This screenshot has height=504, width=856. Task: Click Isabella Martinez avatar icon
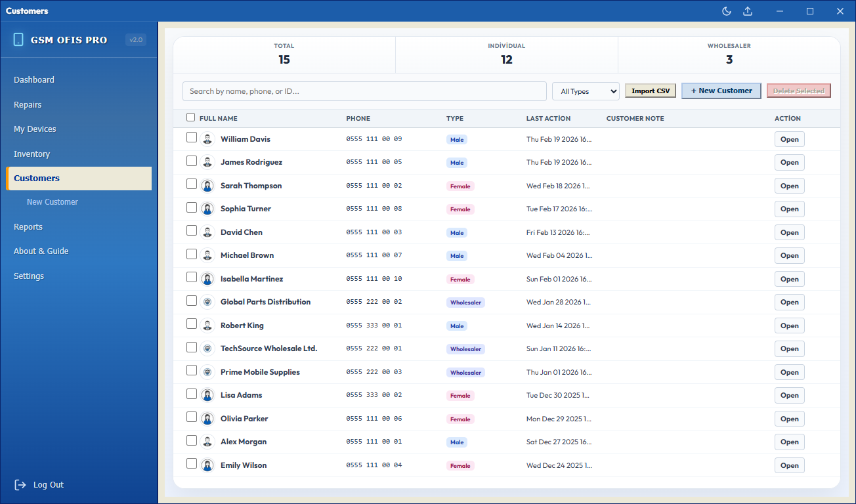point(207,279)
